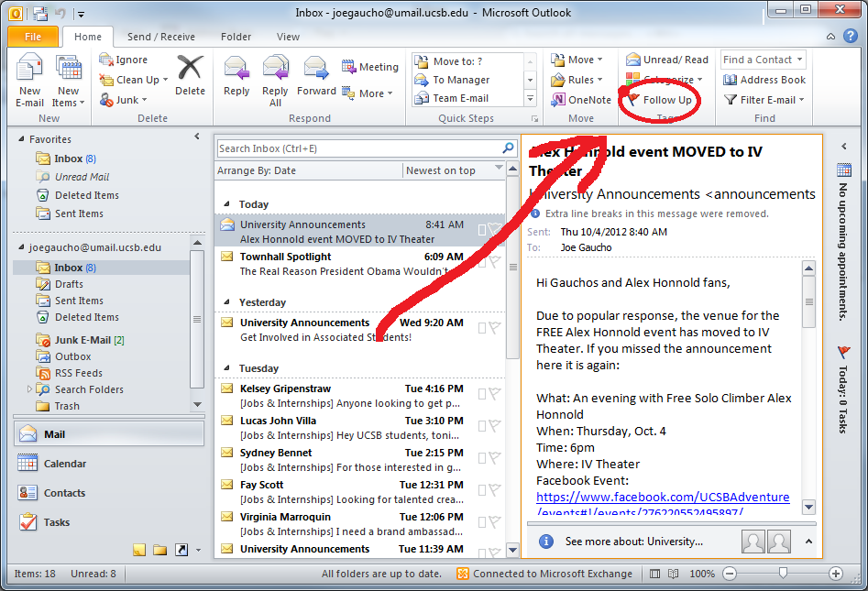Viewport: 868px width, 591px height.
Task: Send message to OneNote
Action: (x=581, y=100)
